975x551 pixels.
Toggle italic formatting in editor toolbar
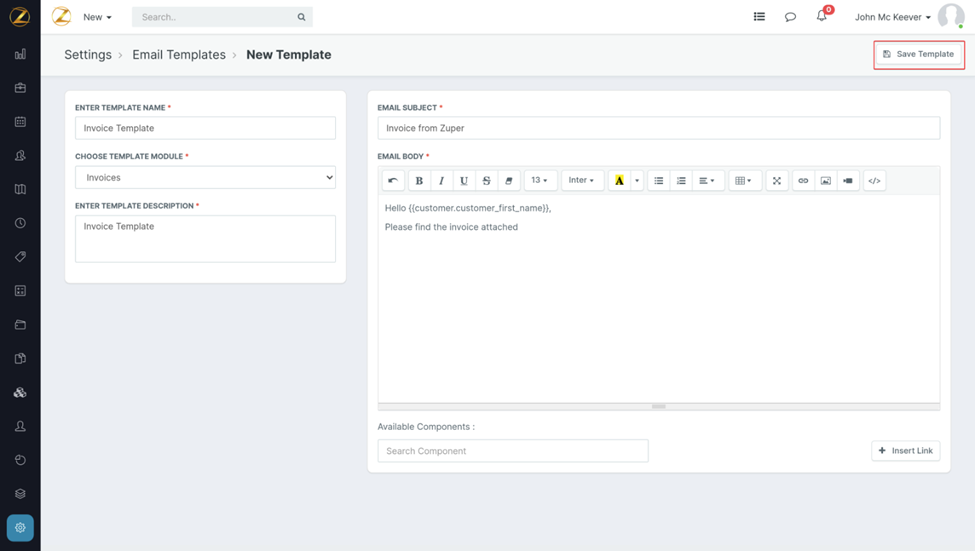click(441, 181)
